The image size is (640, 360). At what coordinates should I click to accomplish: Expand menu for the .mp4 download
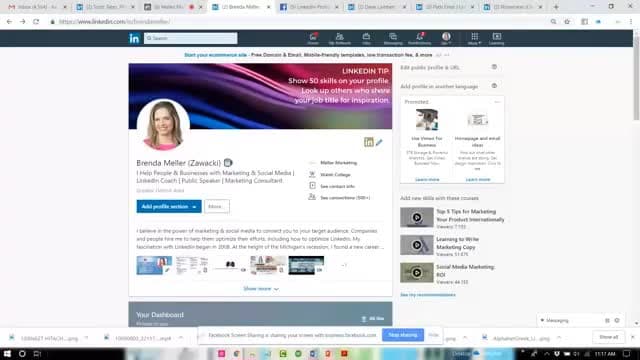coord(181,338)
